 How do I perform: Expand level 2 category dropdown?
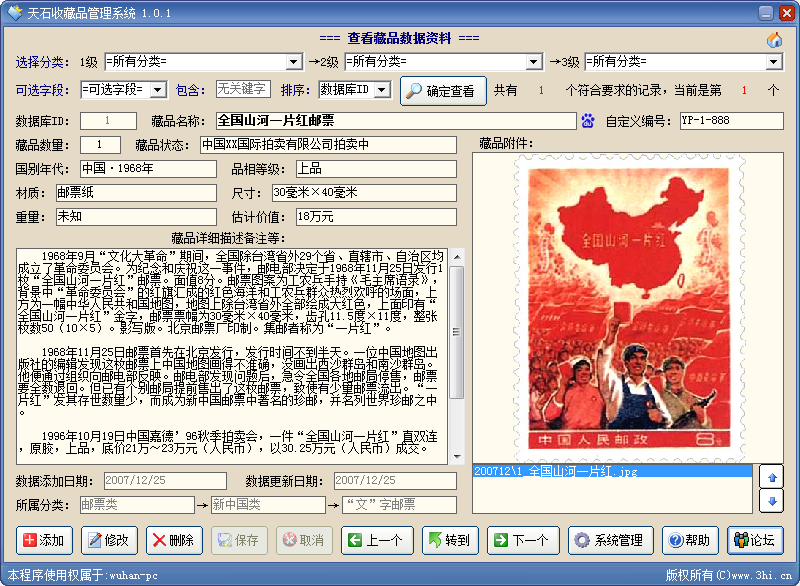tap(533, 62)
